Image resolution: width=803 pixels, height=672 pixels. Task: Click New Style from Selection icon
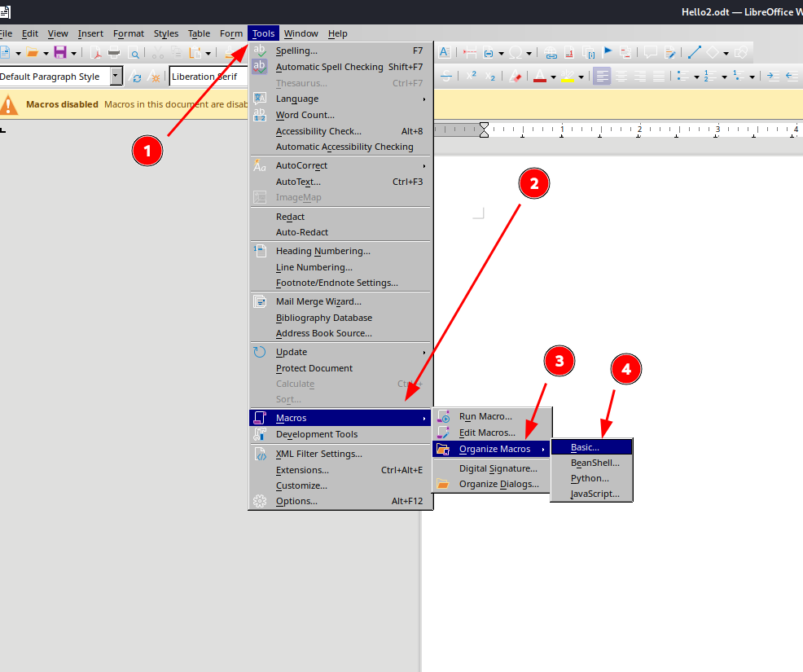154,77
